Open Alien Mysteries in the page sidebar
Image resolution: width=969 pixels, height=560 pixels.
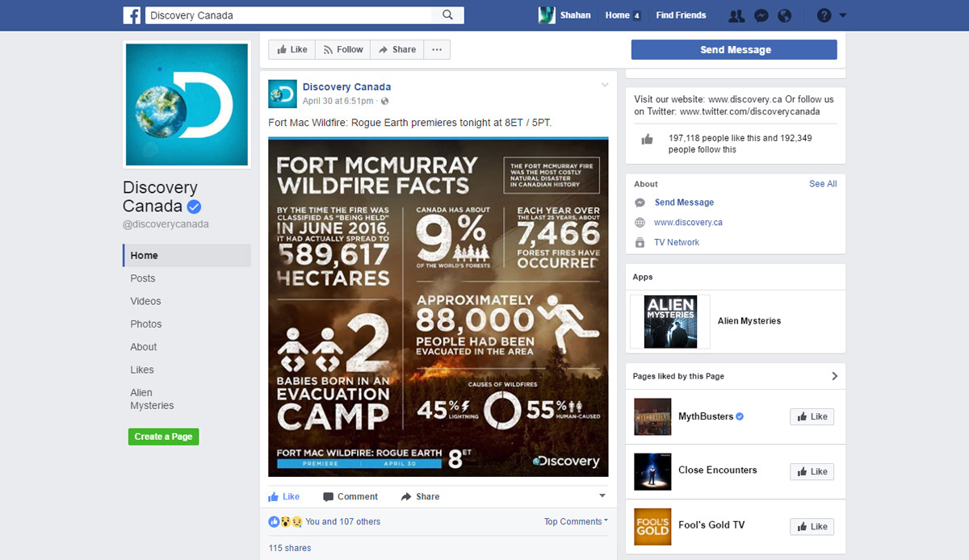pyautogui.click(x=152, y=399)
